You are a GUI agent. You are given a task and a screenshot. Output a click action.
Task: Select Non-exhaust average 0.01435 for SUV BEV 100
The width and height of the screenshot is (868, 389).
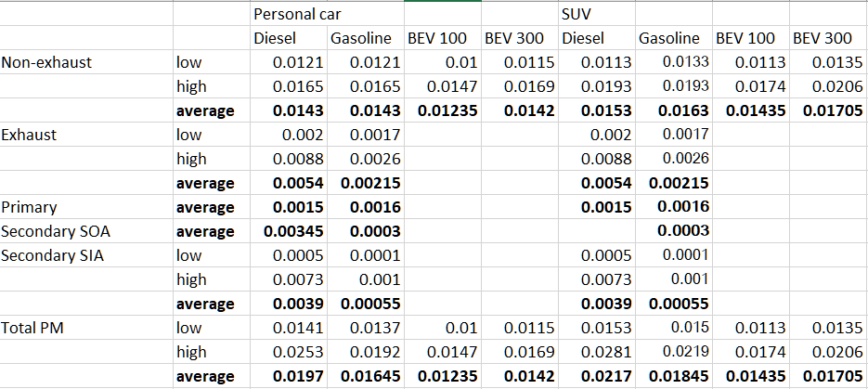pos(756,110)
